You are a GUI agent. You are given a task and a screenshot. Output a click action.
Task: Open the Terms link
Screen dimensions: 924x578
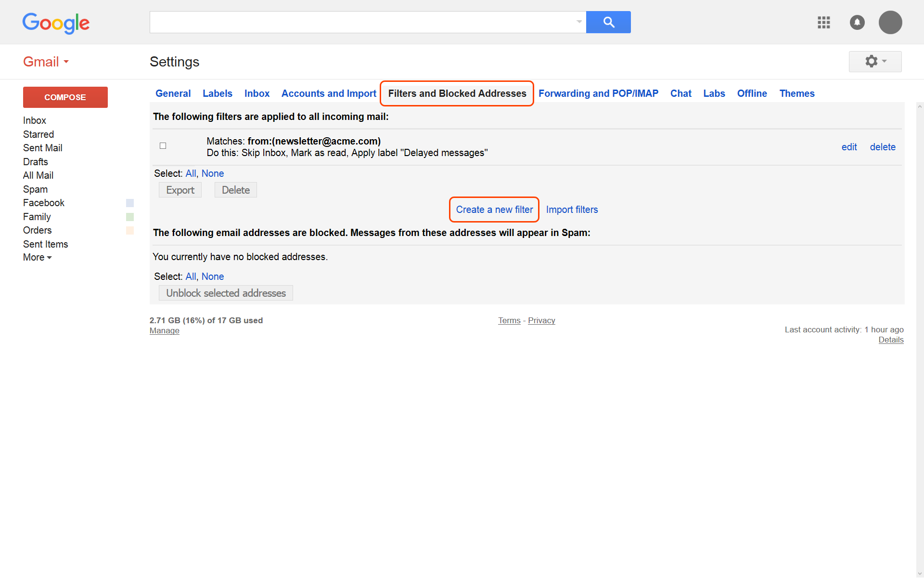coord(509,320)
